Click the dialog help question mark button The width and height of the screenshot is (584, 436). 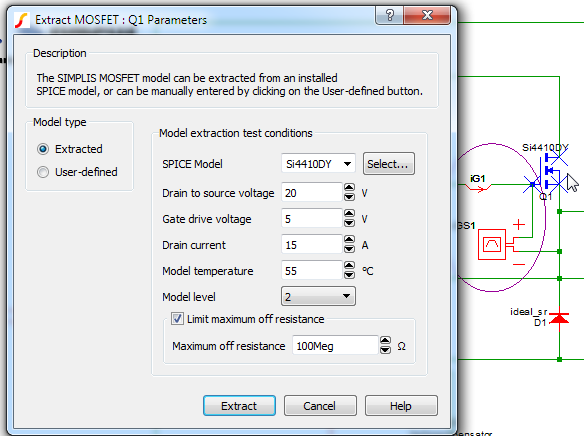tap(390, 15)
